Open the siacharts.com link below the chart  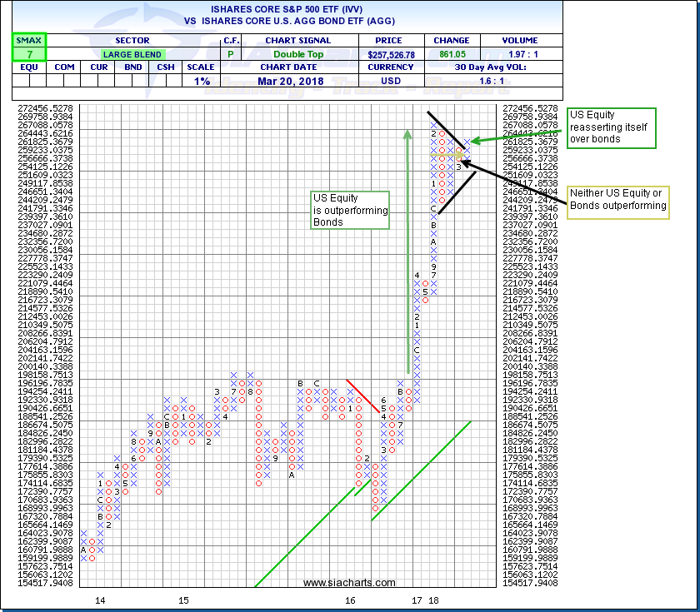click(x=337, y=583)
